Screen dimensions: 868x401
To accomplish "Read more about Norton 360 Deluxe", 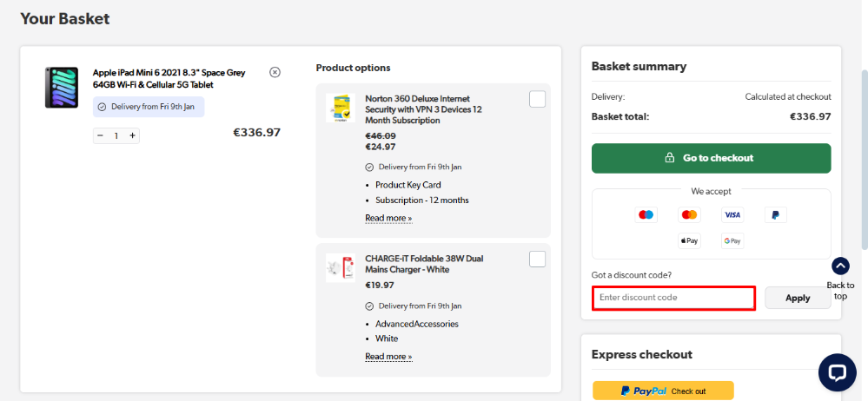I will click(388, 218).
